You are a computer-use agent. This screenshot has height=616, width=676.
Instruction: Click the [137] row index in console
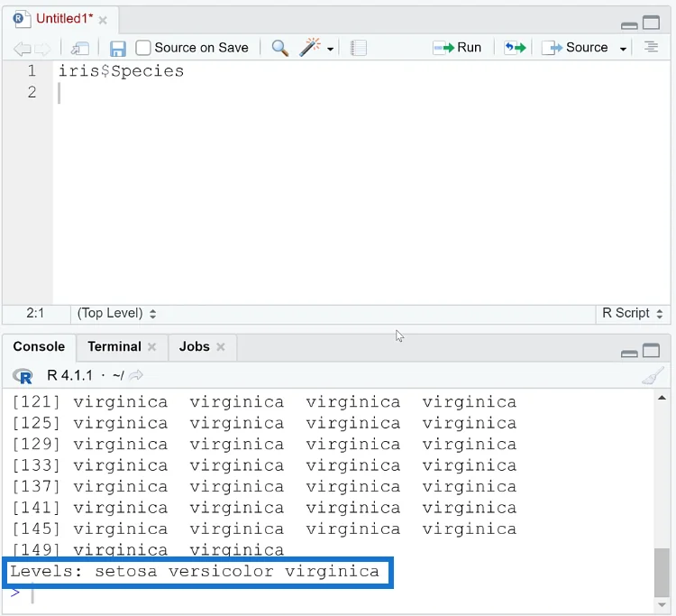point(36,487)
